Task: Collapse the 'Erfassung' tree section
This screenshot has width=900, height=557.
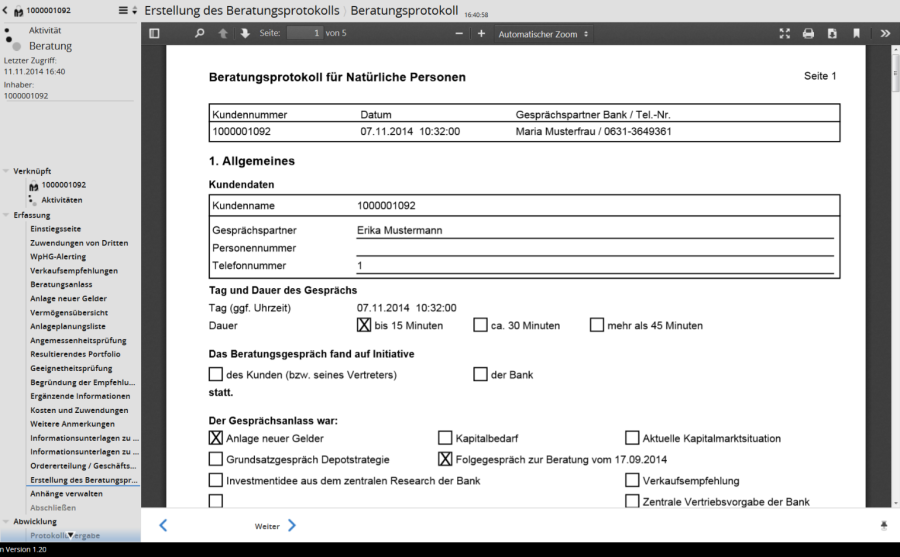Action: coord(7,215)
